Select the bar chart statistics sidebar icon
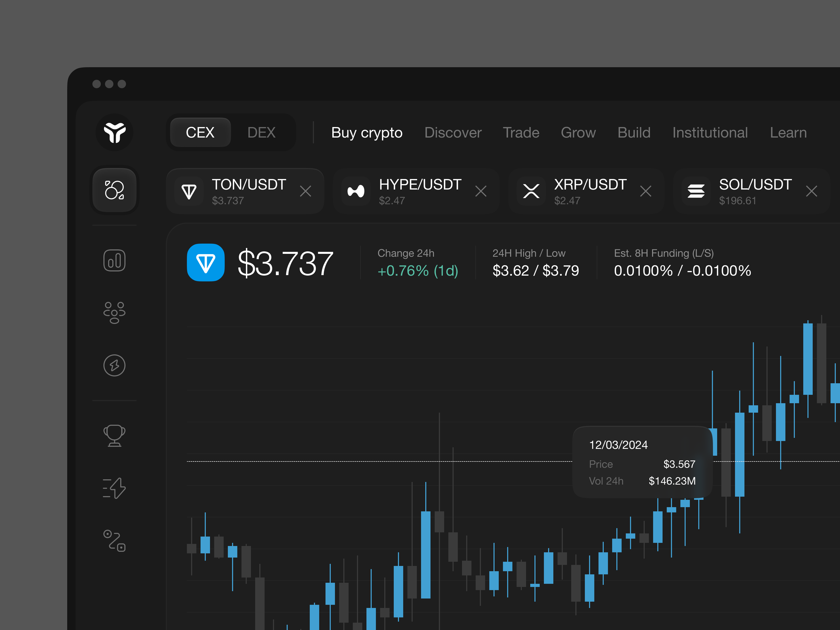 click(x=114, y=260)
